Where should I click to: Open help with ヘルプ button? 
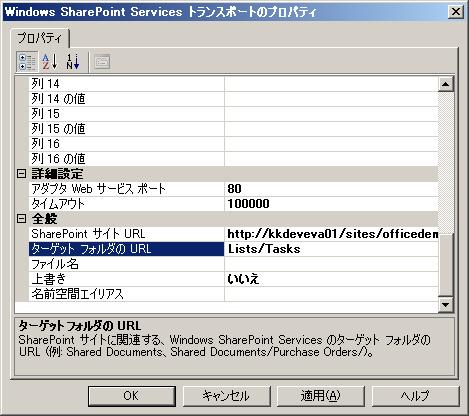pyautogui.click(x=415, y=396)
